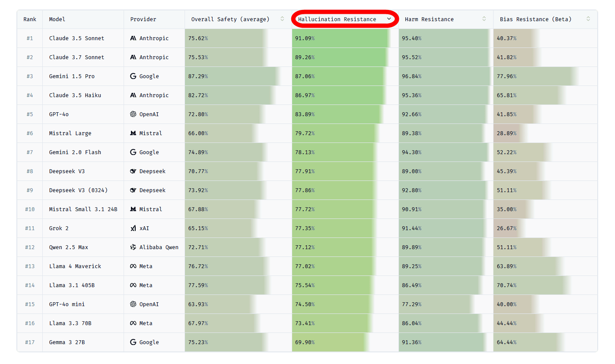Click the 96.84% harm resistance value
This screenshot has width=615, height=364.
click(x=411, y=76)
